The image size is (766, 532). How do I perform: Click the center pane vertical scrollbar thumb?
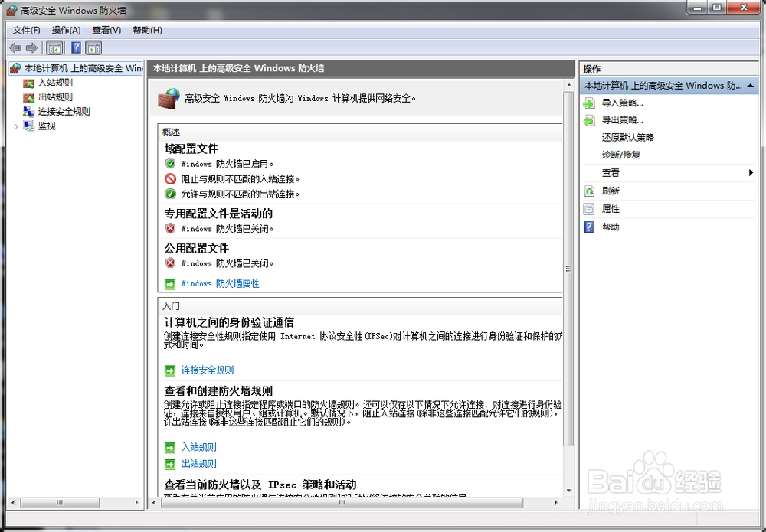(568, 269)
